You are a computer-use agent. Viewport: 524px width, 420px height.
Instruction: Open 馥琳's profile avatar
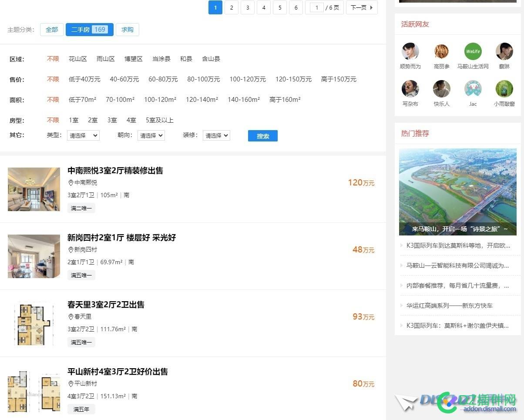tap(504, 51)
